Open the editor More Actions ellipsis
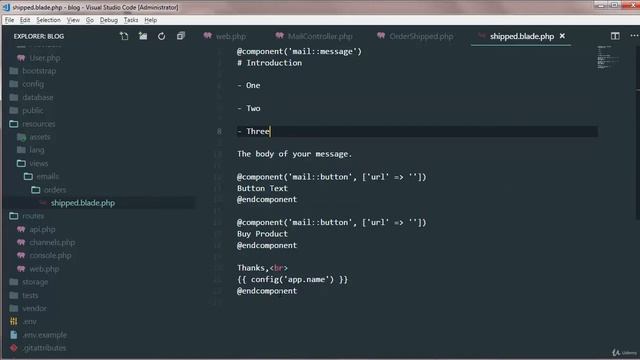 tap(634, 36)
